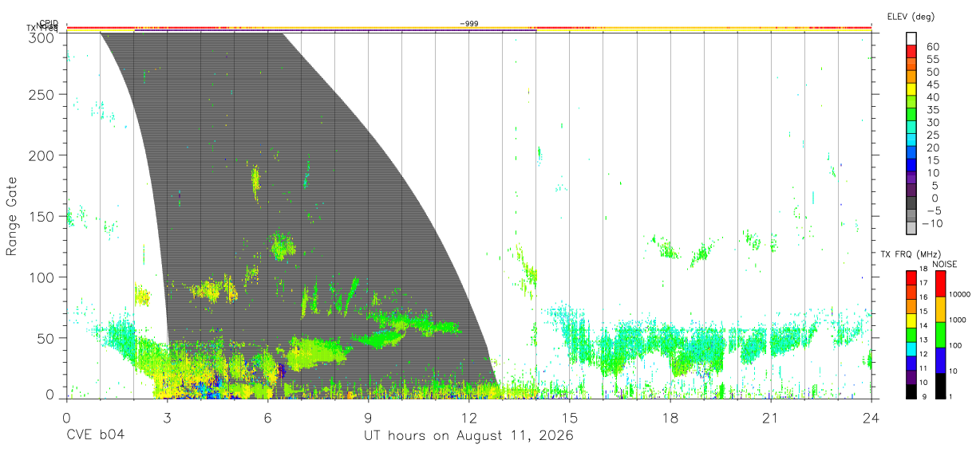This screenshot has height=452, width=980.
Task: Select the '0' hour tick on time axis
Action: (x=66, y=418)
